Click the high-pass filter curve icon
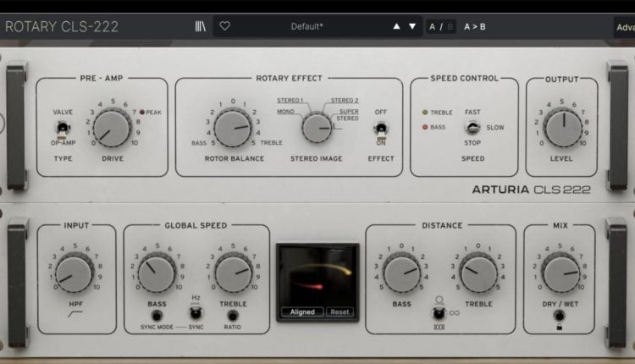The width and height of the screenshot is (635, 364). pyautogui.click(x=75, y=314)
